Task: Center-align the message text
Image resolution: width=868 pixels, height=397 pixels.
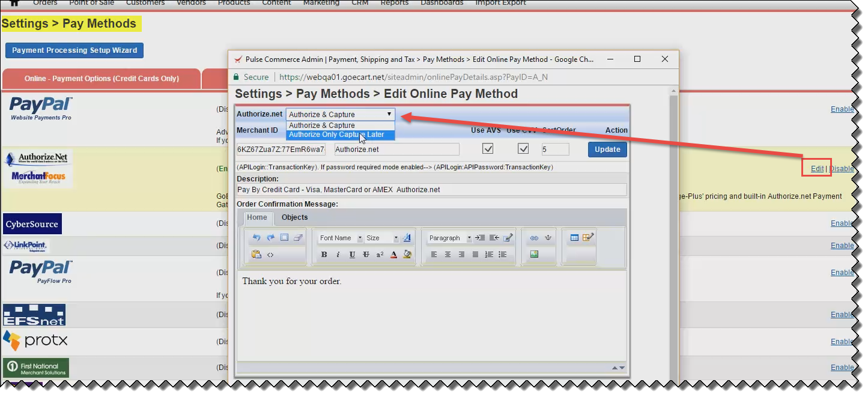Action: [x=448, y=255]
